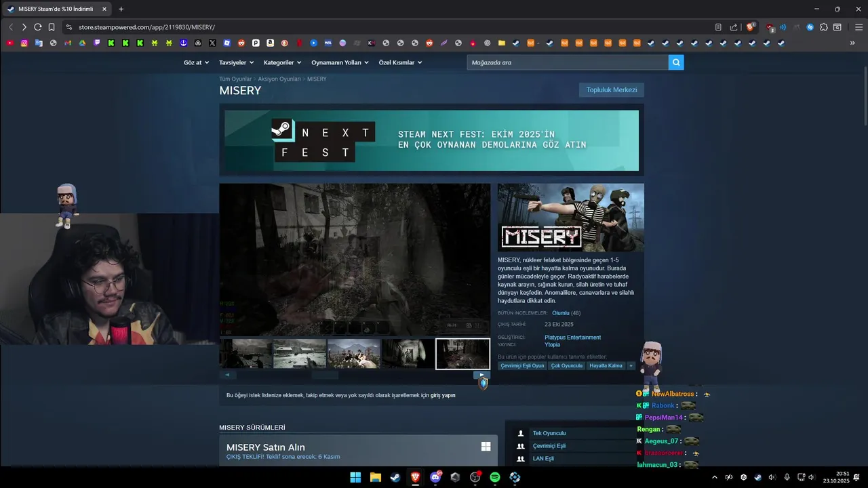
Task: Select the Hayatta Kalma tag
Action: pos(606,365)
